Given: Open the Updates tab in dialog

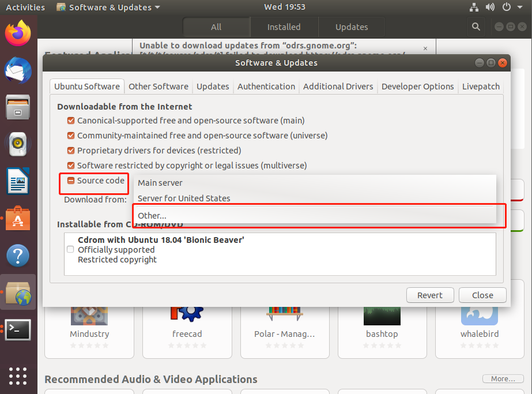Looking at the screenshot, I should pyautogui.click(x=213, y=87).
